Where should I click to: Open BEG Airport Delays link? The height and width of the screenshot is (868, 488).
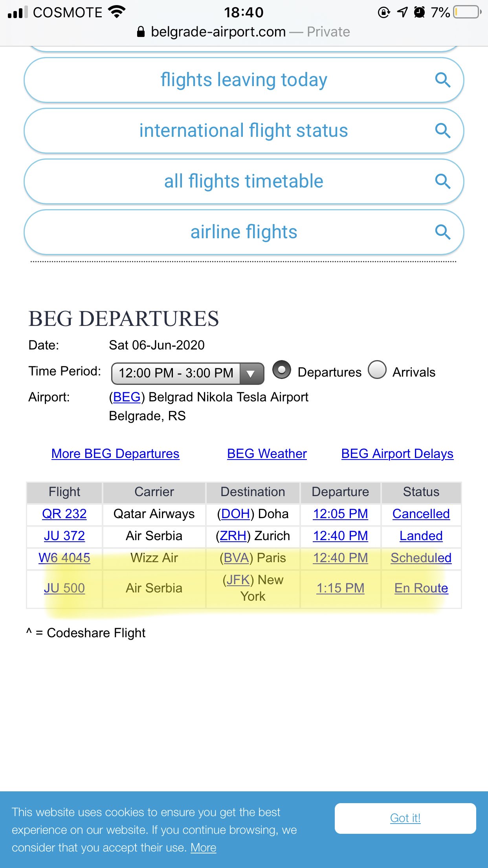point(397,454)
